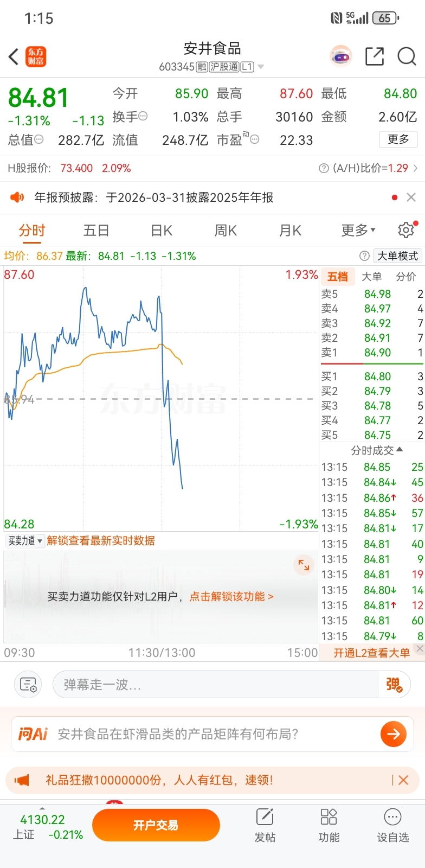The image size is (425, 868).
Task: Click 点击解锁该功能 unlock link
Action: point(231,597)
